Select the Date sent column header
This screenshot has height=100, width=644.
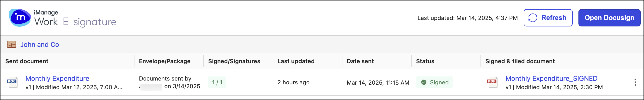[360, 61]
